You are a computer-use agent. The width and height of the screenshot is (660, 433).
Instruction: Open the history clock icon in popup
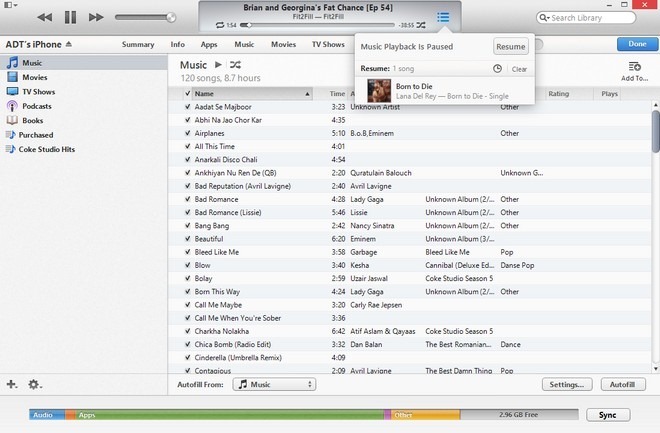coord(497,69)
